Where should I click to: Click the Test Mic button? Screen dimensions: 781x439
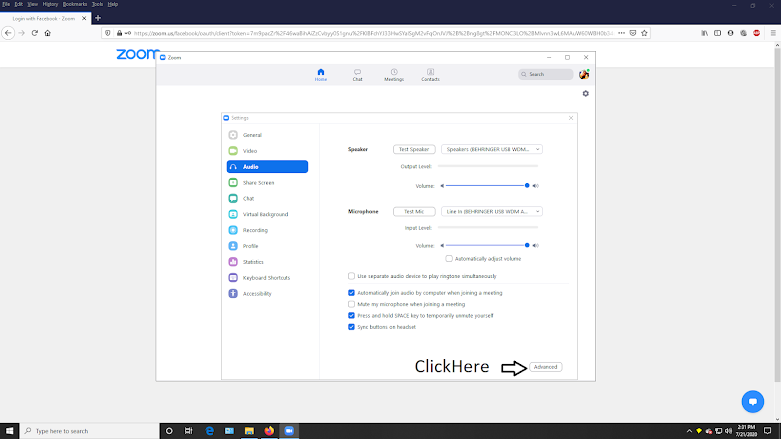414,212
